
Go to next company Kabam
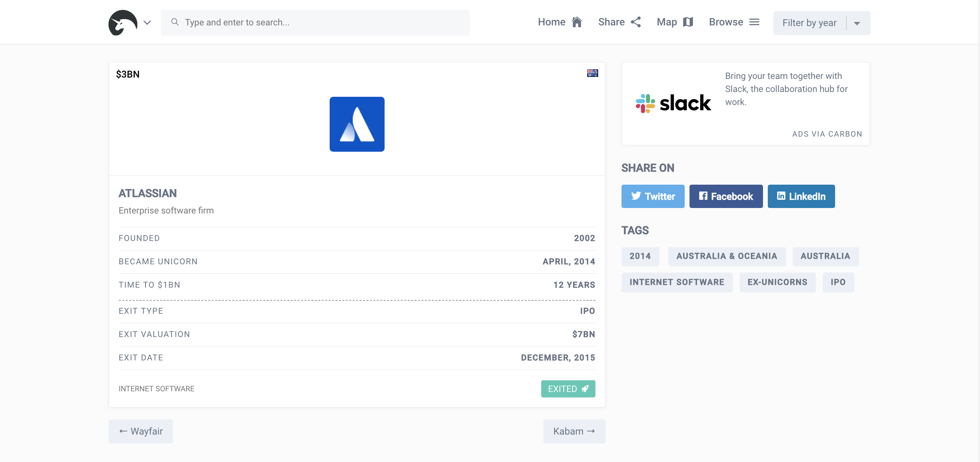pyautogui.click(x=574, y=431)
